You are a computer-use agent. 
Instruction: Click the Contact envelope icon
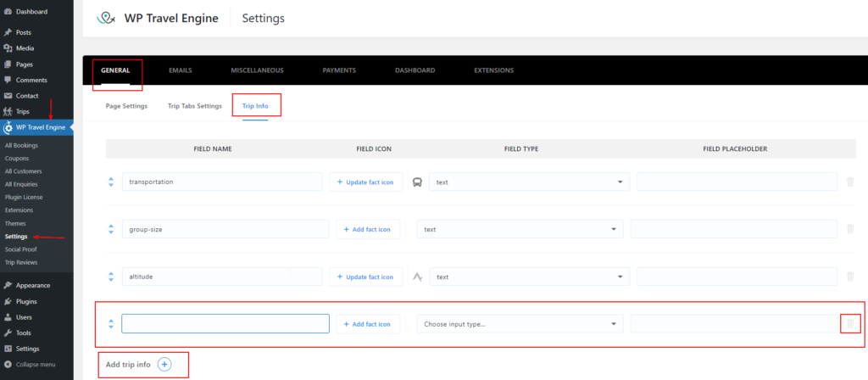click(x=8, y=96)
